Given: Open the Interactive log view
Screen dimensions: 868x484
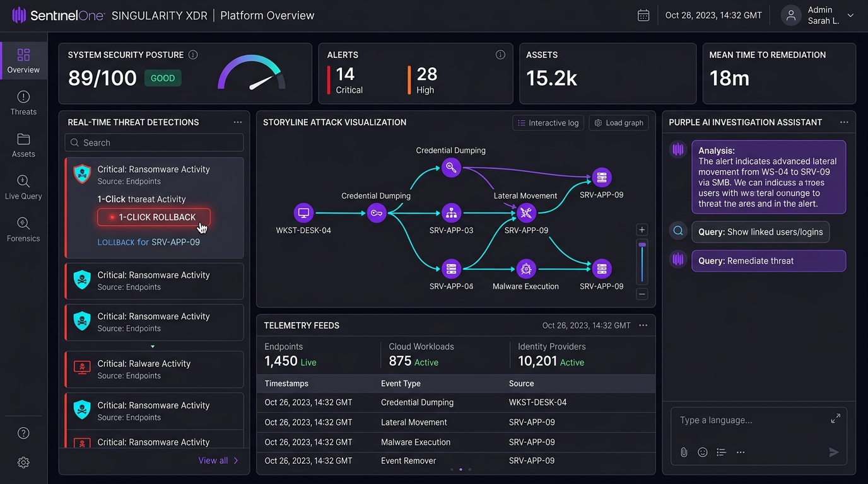Looking at the screenshot, I should click(548, 123).
